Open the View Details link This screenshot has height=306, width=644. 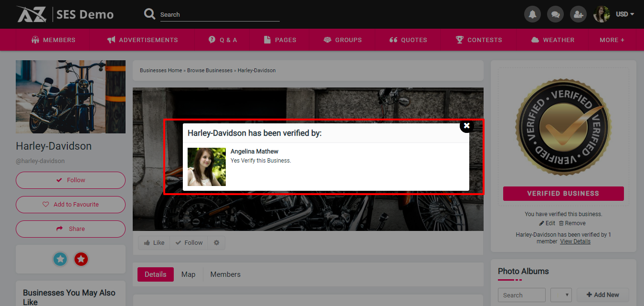575,241
